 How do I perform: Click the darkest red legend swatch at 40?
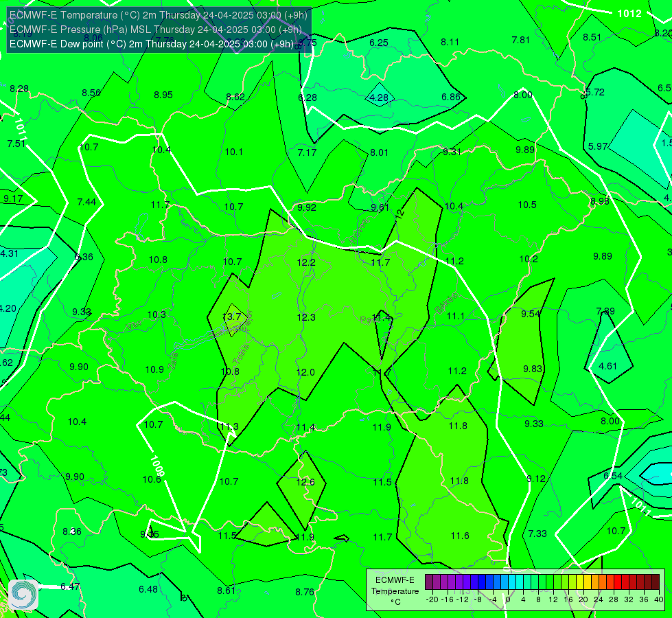[656, 582]
